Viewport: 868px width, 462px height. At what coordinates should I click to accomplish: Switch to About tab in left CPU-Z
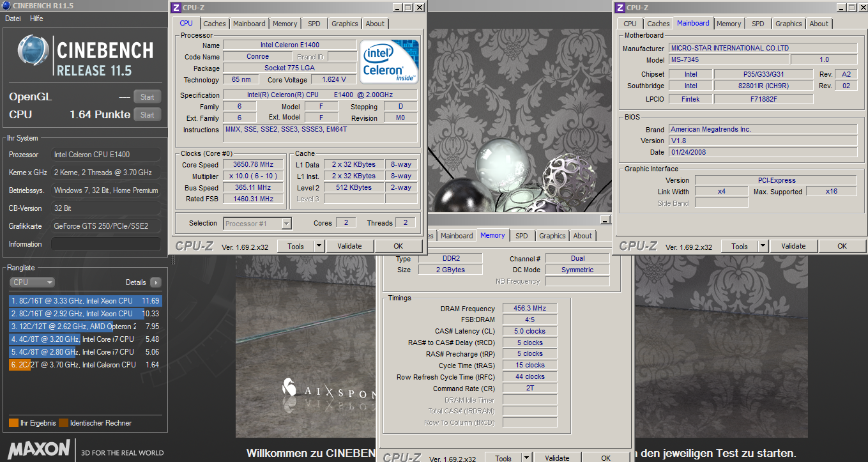coord(376,24)
